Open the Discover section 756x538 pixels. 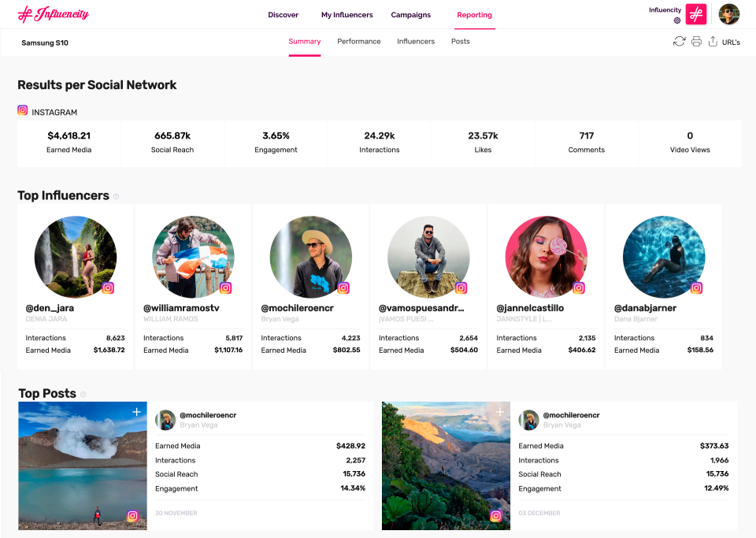283,14
